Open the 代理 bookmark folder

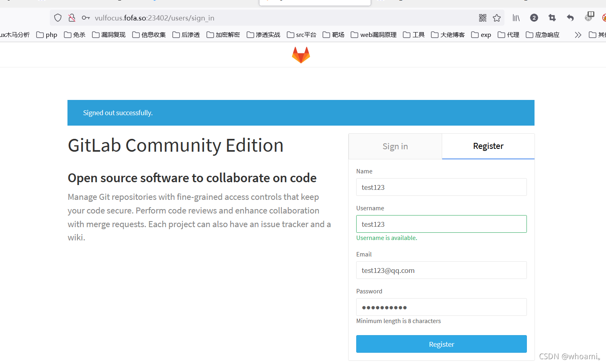pyautogui.click(x=508, y=35)
